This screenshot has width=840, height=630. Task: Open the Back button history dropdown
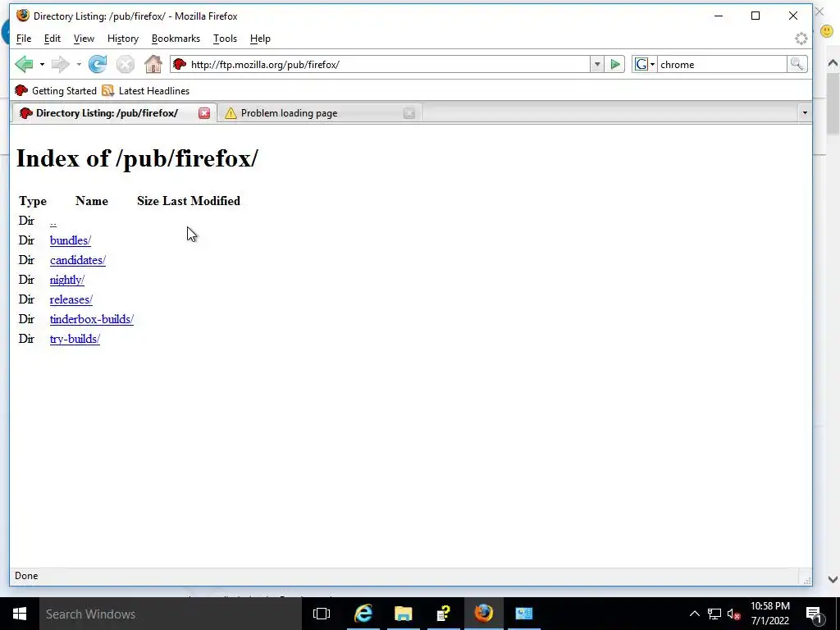[x=42, y=64]
